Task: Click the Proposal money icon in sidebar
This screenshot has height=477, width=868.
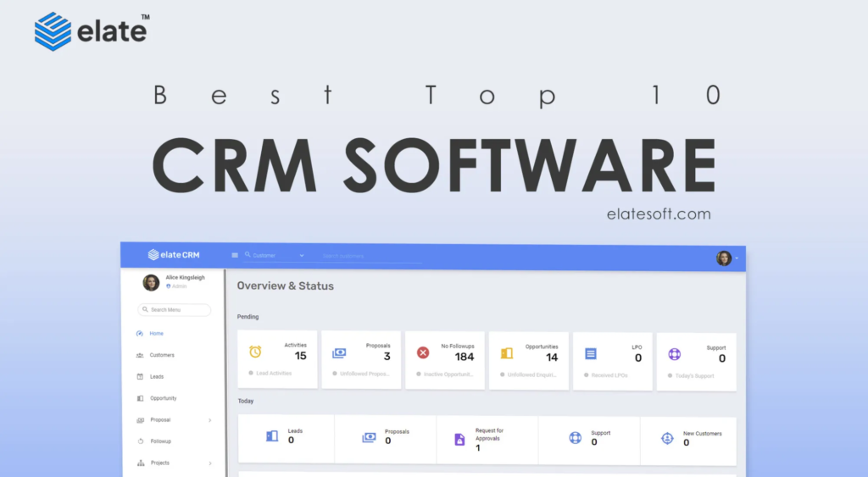Action: pyautogui.click(x=140, y=420)
